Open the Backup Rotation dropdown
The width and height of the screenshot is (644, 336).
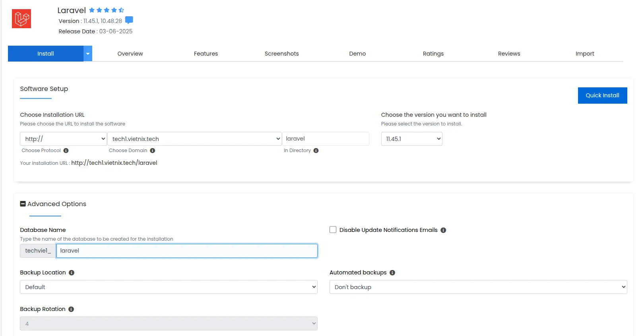(169, 324)
